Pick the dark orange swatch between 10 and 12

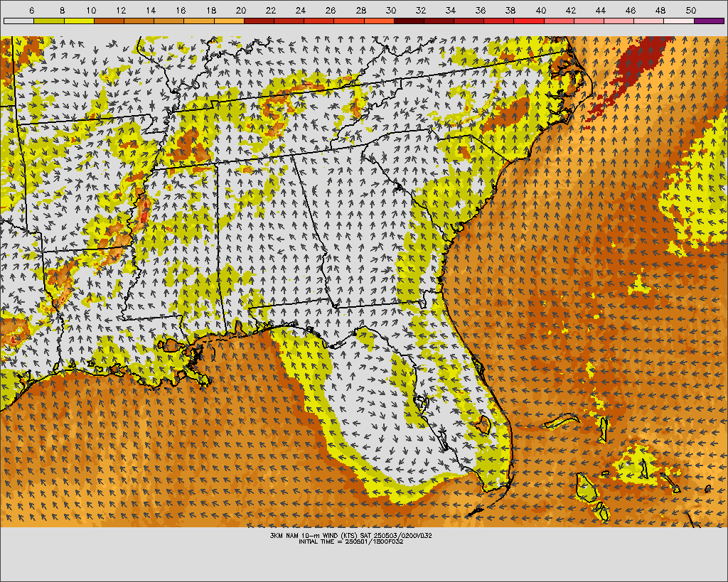tap(109, 21)
